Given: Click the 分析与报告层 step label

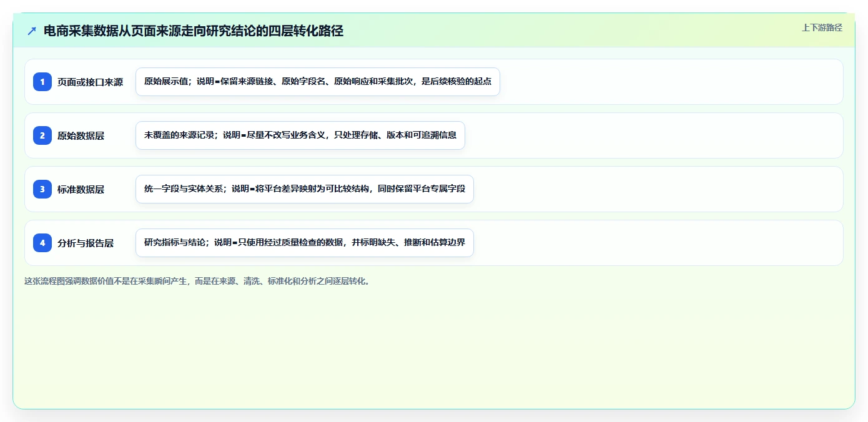Looking at the screenshot, I should point(86,243).
